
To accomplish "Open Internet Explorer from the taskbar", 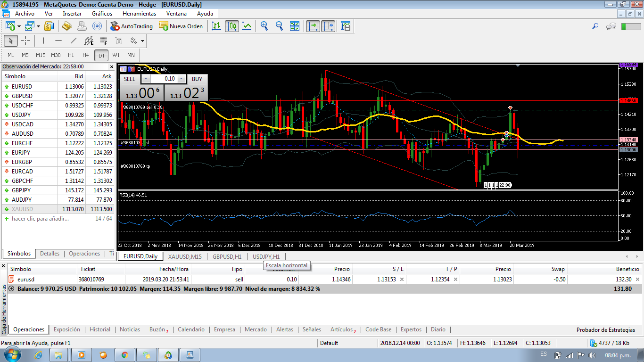I will [38, 355].
